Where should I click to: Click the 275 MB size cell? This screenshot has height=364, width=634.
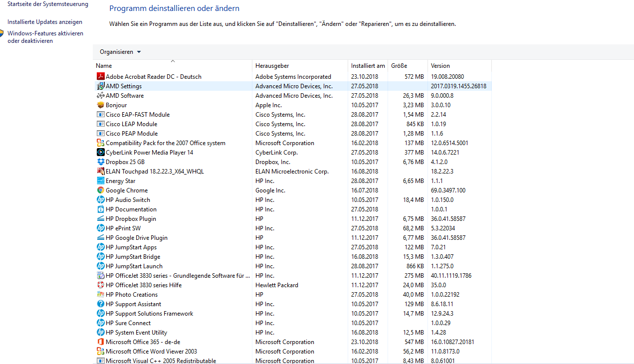click(x=414, y=276)
